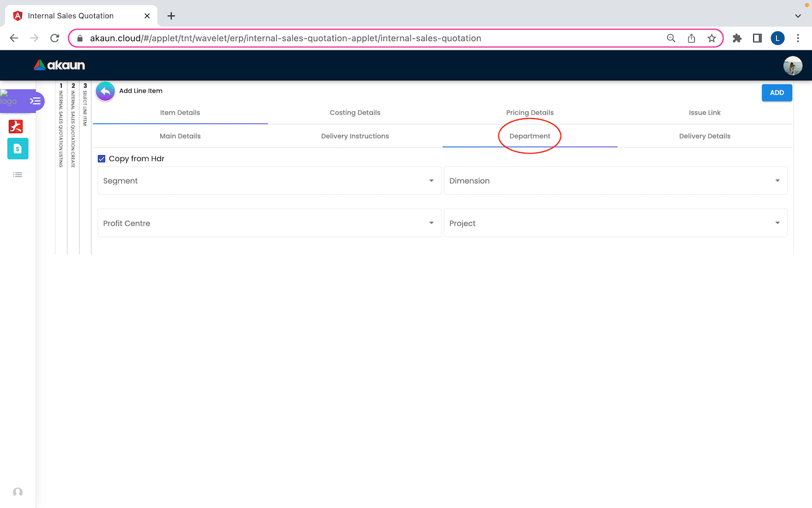812x508 pixels.
Task: Go to the Pricing Details tab
Action: click(529, 113)
